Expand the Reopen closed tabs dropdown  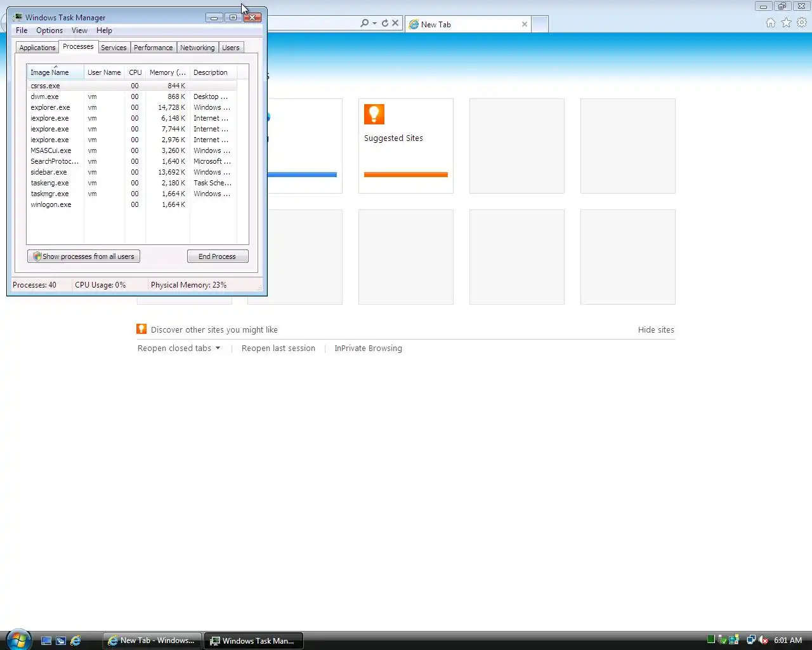[179, 348]
